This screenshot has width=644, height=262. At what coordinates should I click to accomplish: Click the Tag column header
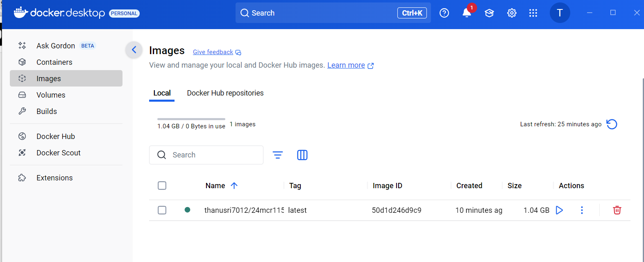point(295,186)
